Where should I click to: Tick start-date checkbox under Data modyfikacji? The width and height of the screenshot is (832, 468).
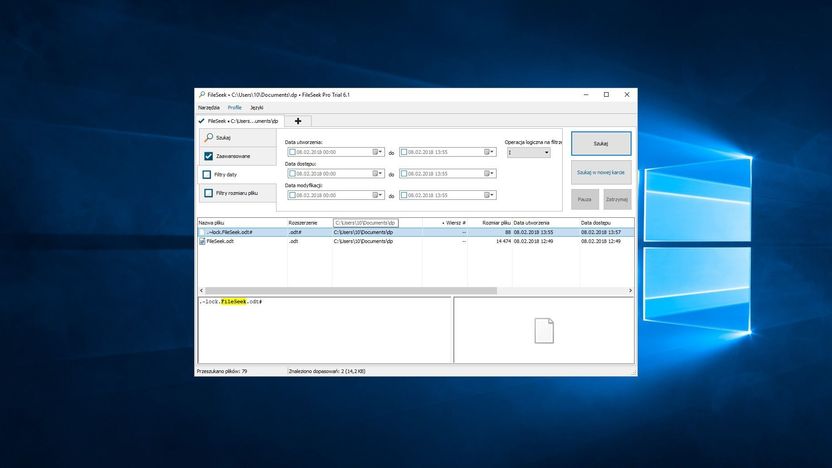pyautogui.click(x=292, y=195)
